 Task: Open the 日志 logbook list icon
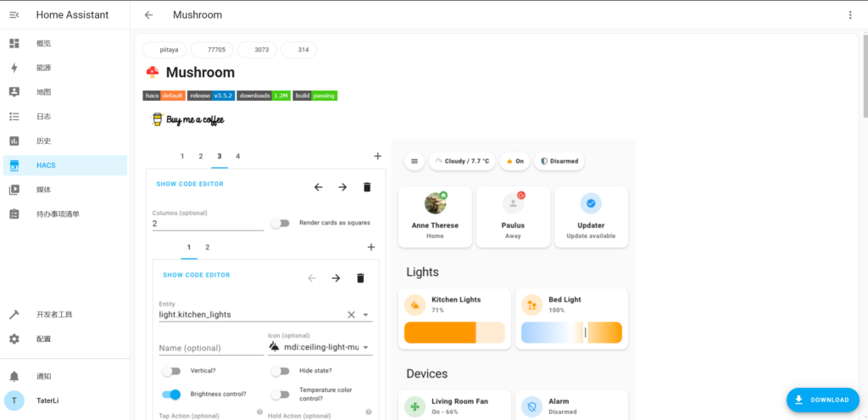(x=14, y=117)
